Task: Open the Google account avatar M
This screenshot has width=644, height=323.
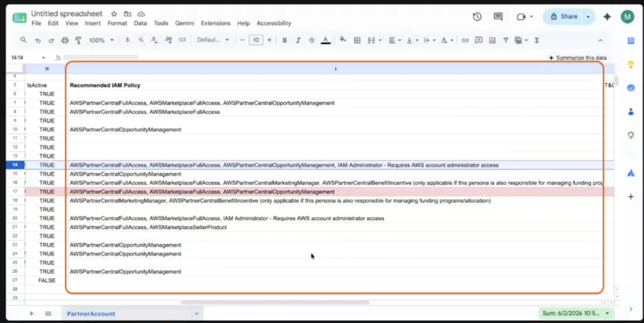Action: tap(627, 17)
